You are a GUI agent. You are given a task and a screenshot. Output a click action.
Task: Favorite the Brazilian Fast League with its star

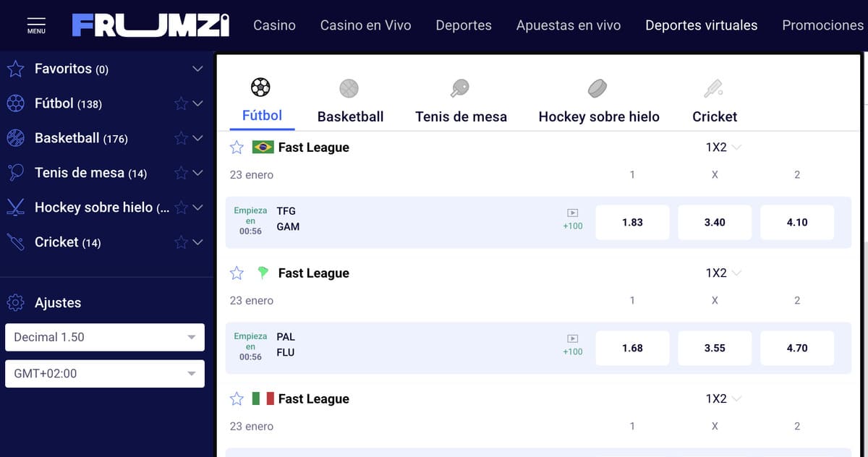click(236, 147)
